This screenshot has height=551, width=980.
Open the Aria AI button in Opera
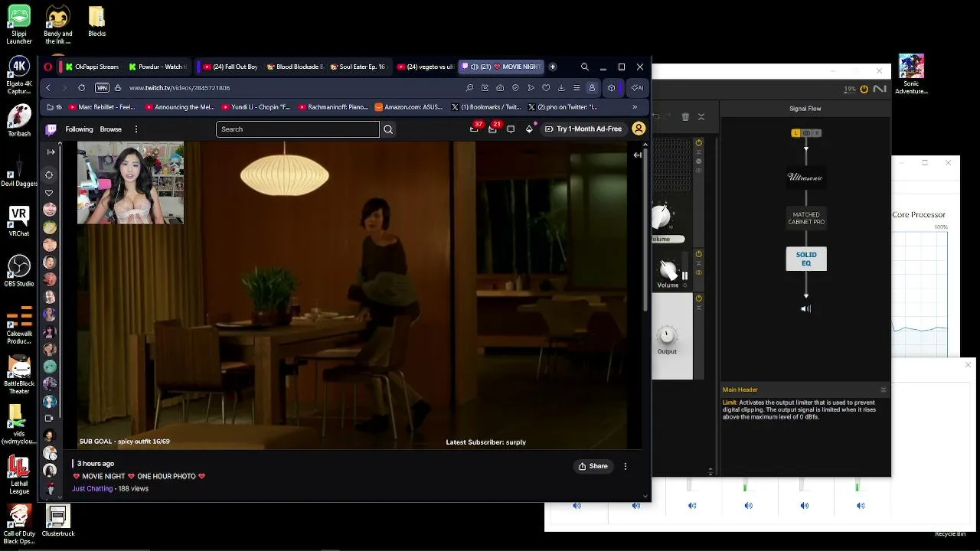637,88
